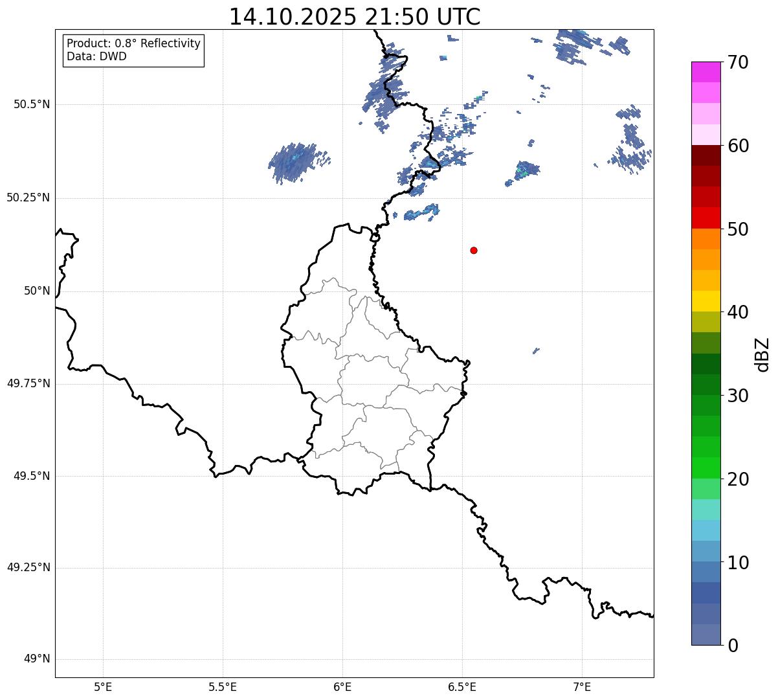Screen dimensions: 778x700
Task: Click the isolated radar echo near 5.8°E
Action: click(298, 162)
